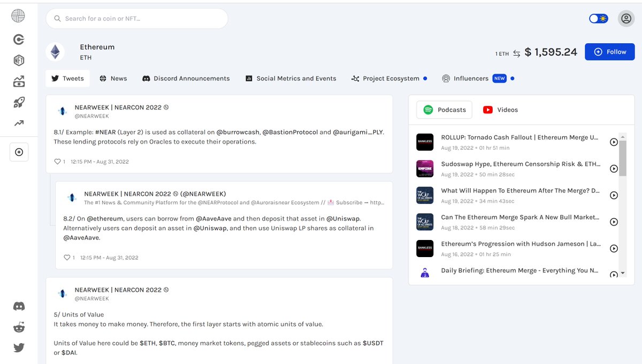The width and height of the screenshot is (642, 364).
Task: Click the NEARWEEK avatar on the 5/ Units tweet
Action: [62, 293]
